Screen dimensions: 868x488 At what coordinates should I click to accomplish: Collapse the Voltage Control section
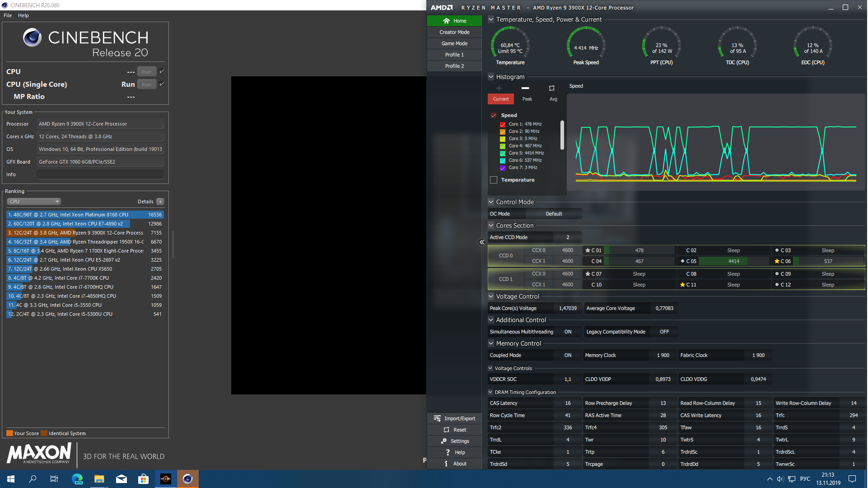pyautogui.click(x=491, y=296)
